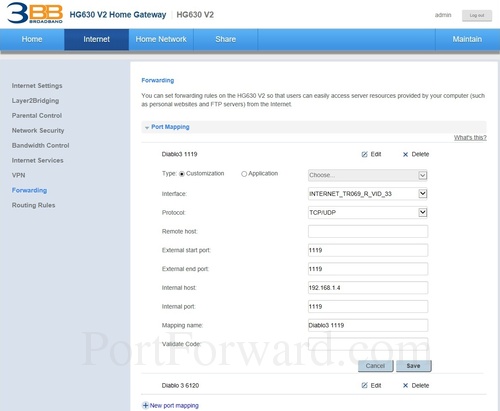Open Routing Rules in the sidebar
500x411 pixels.
[34, 205]
